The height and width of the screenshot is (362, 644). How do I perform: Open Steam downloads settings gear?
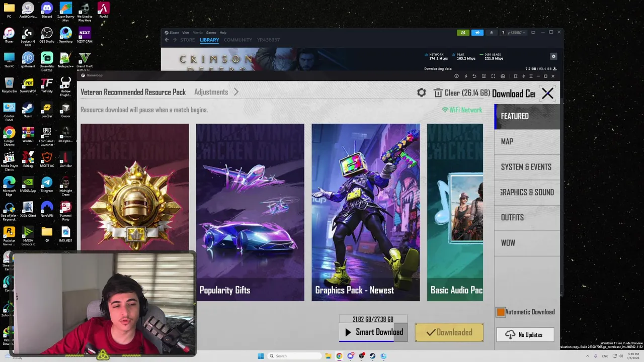pos(553,56)
